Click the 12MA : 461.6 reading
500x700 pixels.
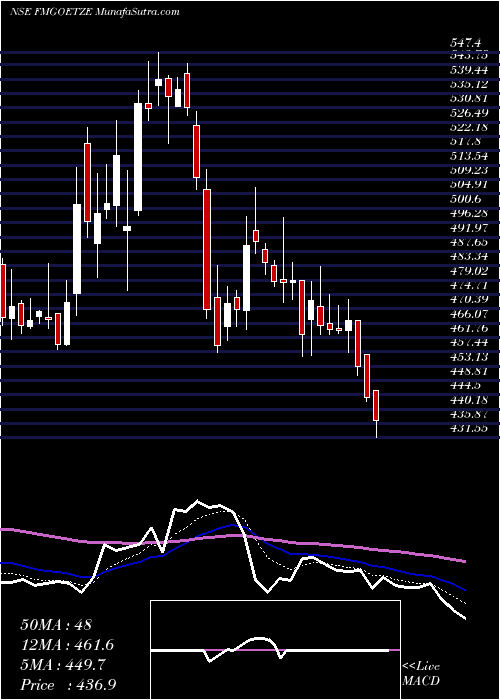pyautogui.click(x=67, y=645)
